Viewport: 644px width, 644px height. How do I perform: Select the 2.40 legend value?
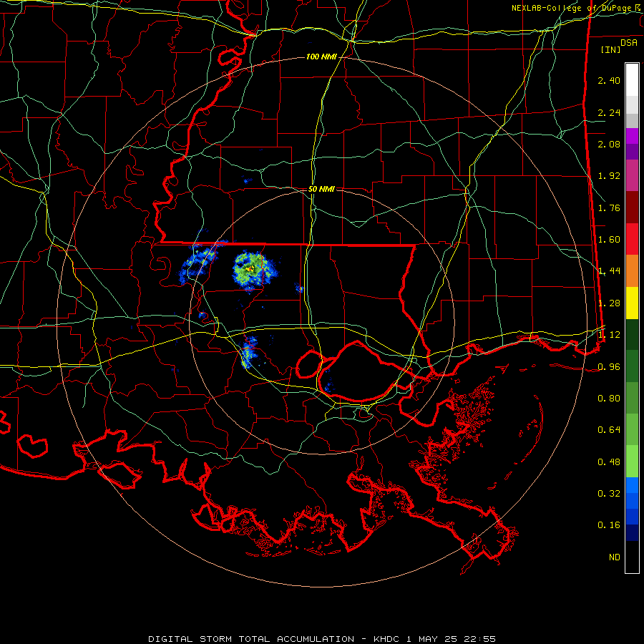(609, 80)
